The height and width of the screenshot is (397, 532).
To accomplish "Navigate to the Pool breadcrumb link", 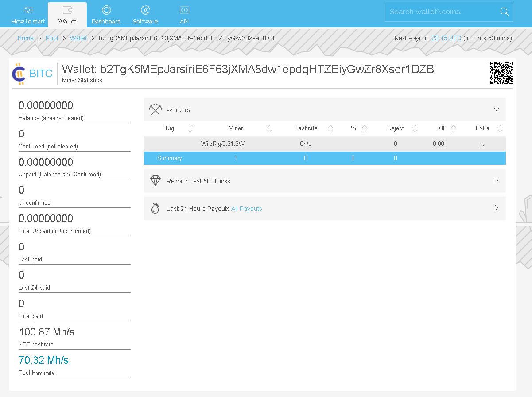I will point(52,38).
